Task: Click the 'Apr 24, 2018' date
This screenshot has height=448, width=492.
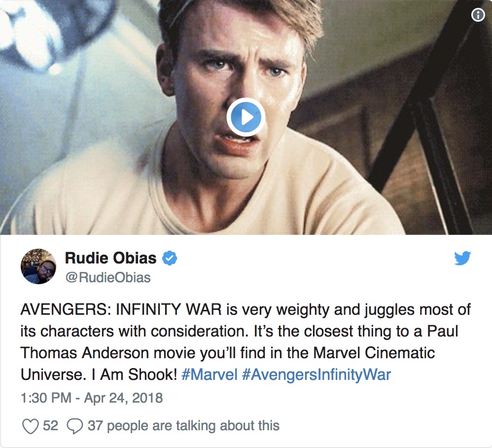Action: click(125, 398)
